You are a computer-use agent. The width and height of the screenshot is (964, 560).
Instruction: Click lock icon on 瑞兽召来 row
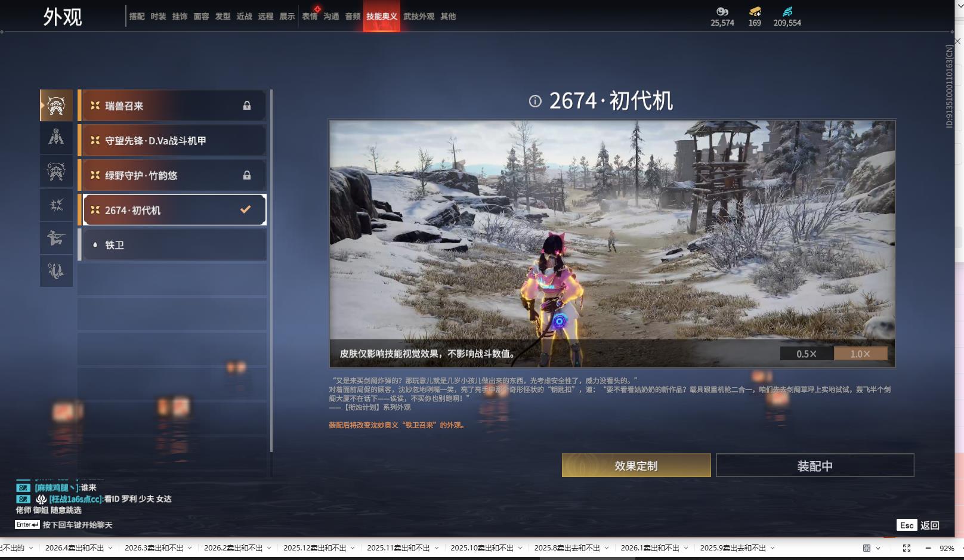[x=246, y=106]
